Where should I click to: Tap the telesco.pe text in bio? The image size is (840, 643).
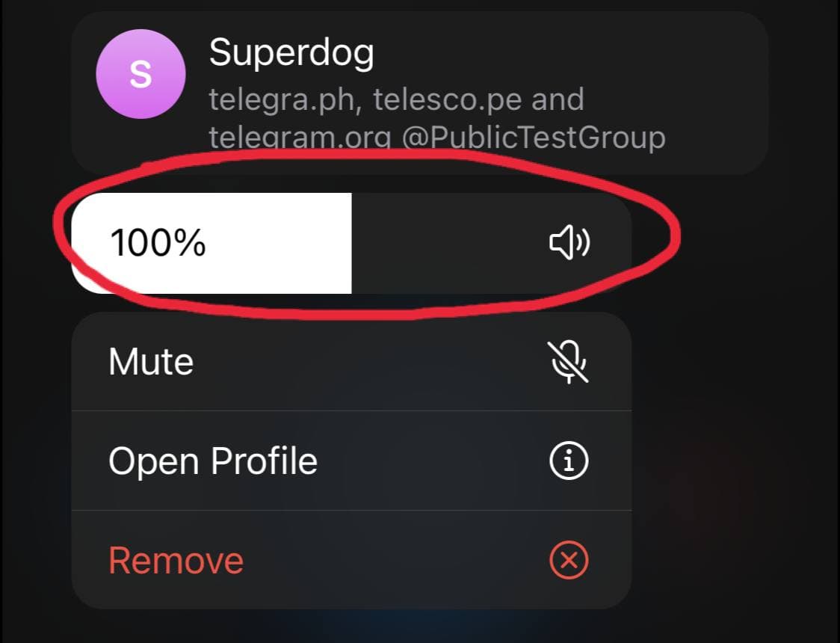448,99
